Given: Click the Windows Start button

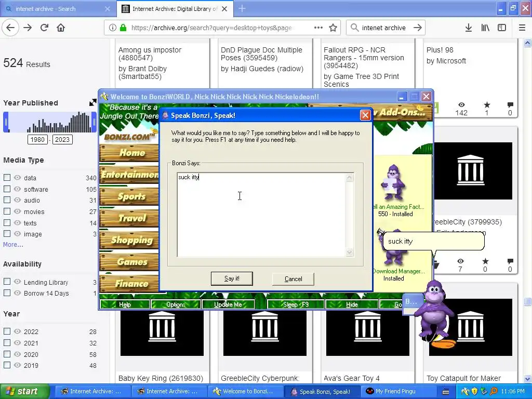Looking at the screenshot, I should pos(25,391).
